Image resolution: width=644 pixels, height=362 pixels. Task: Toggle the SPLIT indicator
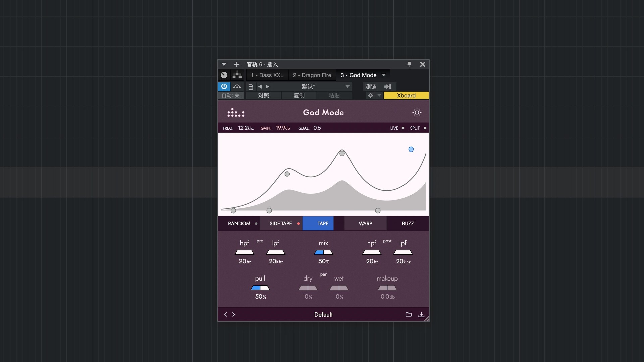pos(425,128)
